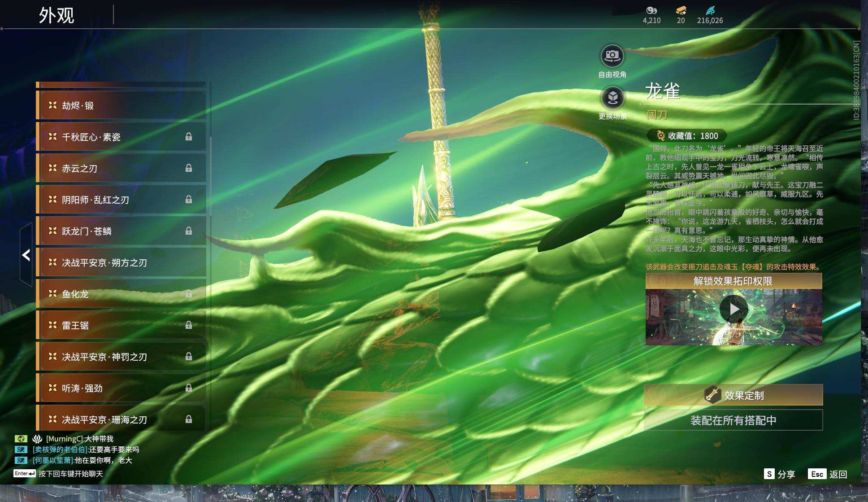Choose the 赤云之刃 skin
868x502 pixels.
[x=121, y=168]
